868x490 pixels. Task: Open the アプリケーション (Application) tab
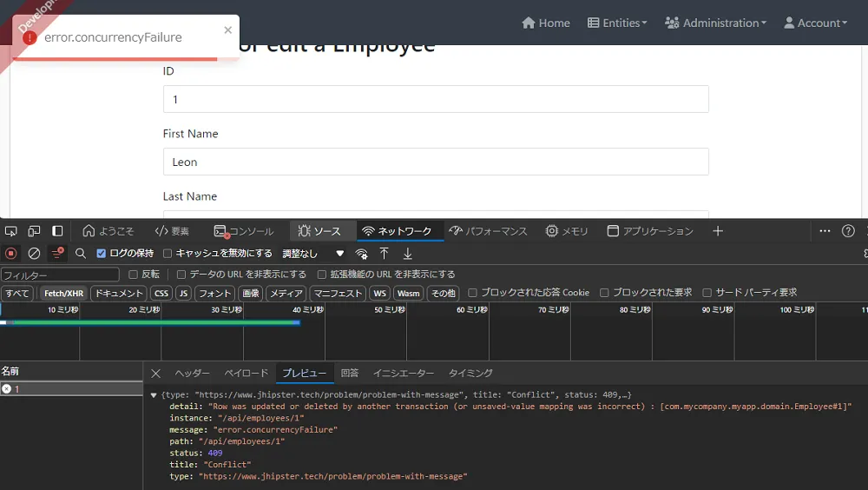tap(650, 231)
